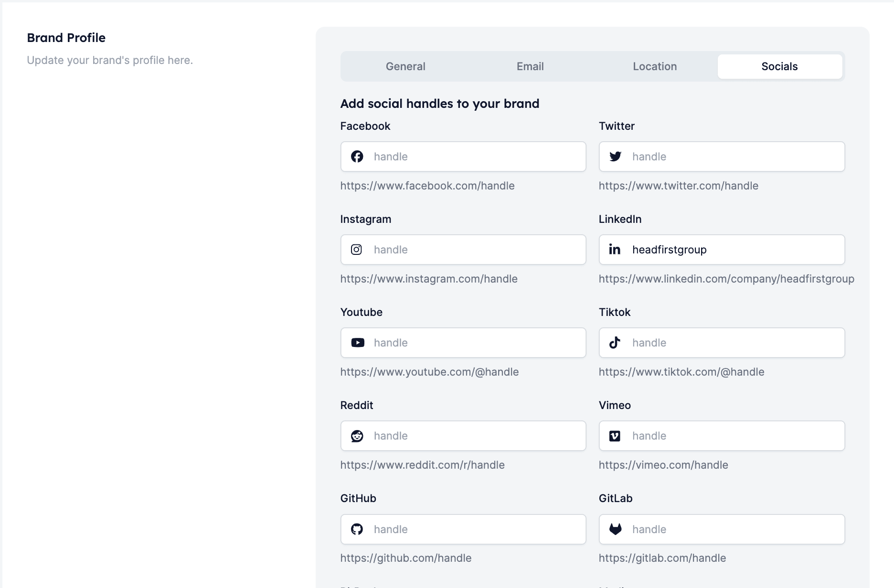The height and width of the screenshot is (588, 894).
Task: Open the Email tab
Action: click(x=530, y=66)
